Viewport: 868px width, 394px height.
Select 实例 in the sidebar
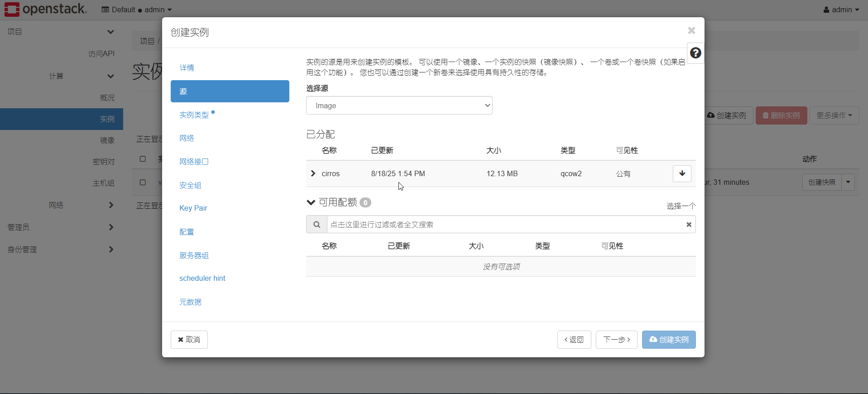(62, 119)
